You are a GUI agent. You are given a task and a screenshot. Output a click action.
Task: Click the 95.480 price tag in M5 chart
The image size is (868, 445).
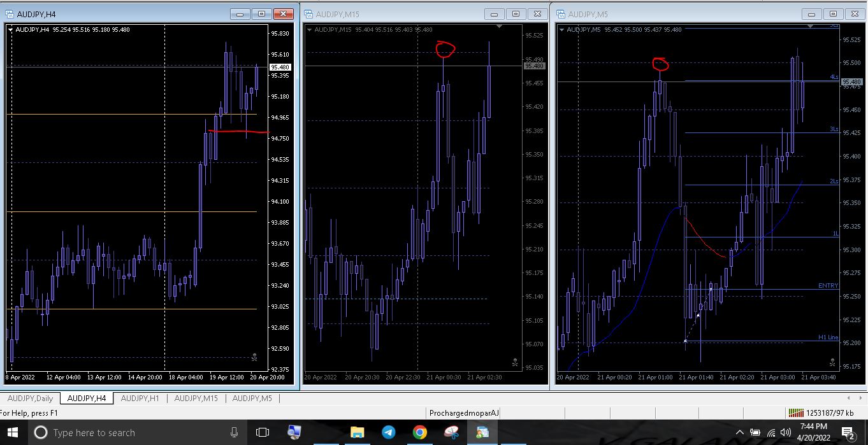[851, 82]
